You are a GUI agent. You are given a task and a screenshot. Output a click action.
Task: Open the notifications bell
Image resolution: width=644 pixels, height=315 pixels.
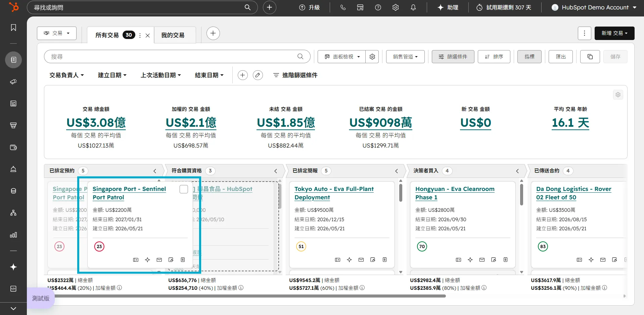[x=413, y=7]
